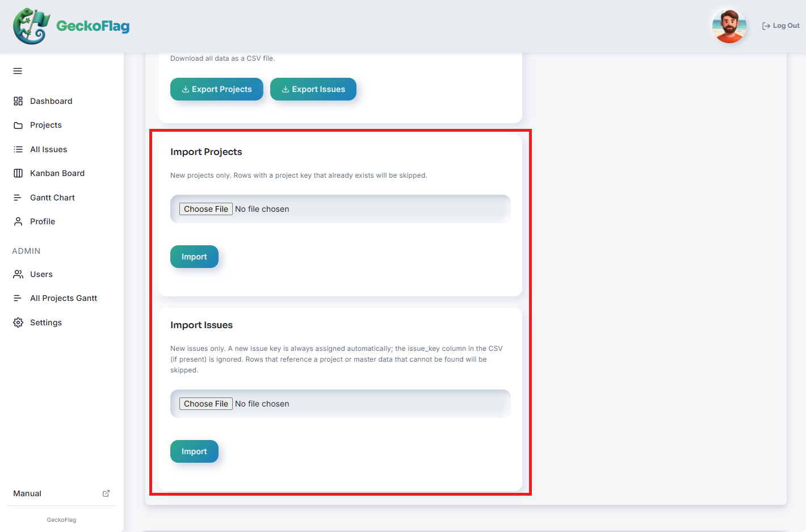Choose File for Import Projects
This screenshot has width=806, height=532.
206,209
